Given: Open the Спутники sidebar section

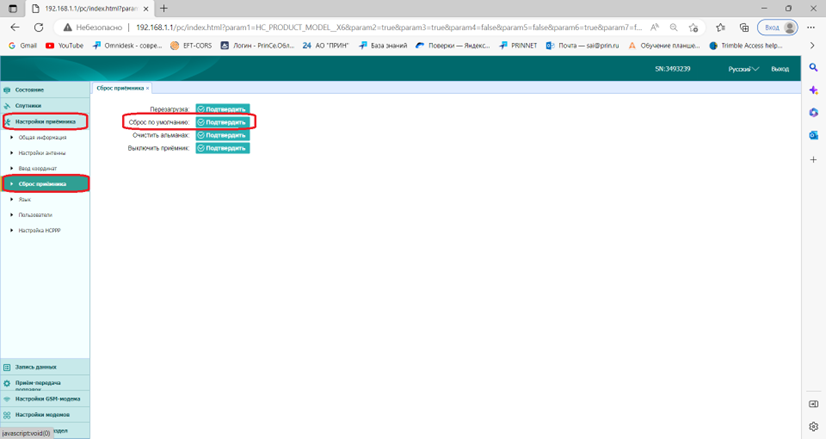Looking at the screenshot, I should [x=45, y=105].
